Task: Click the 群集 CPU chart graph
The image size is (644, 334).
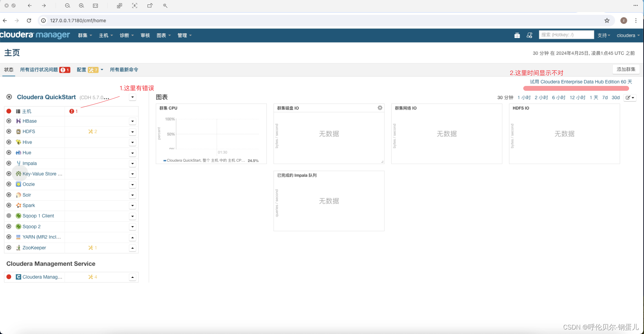Action: click(217, 134)
